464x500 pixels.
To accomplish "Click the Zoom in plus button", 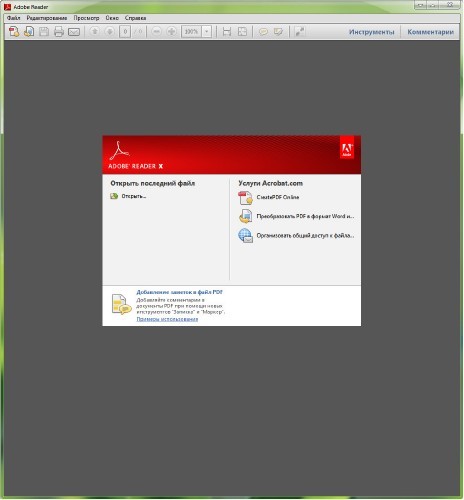I will pyautogui.click(x=171, y=32).
